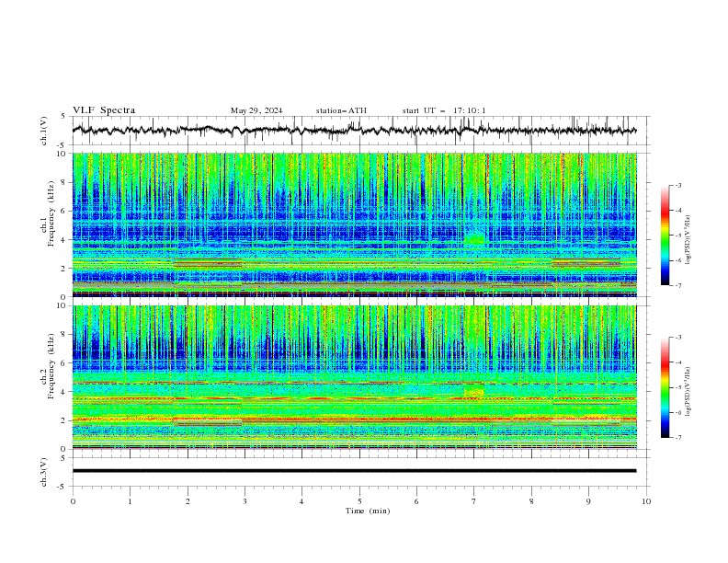Click the time axis tick label "4"
Image resolution: width=728 pixels, height=563 pixels.
(301, 501)
